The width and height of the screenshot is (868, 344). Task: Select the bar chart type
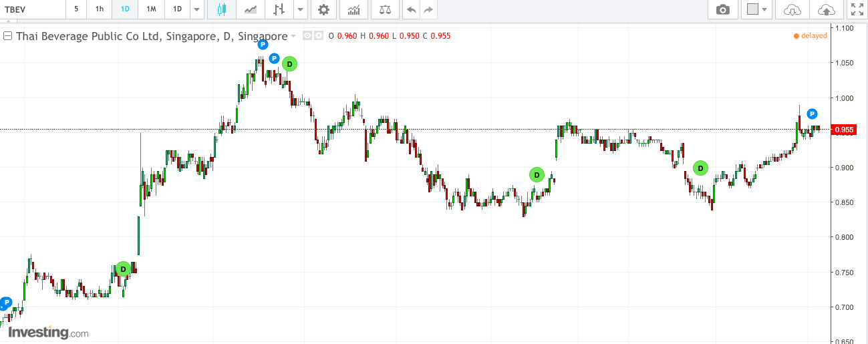point(279,9)
